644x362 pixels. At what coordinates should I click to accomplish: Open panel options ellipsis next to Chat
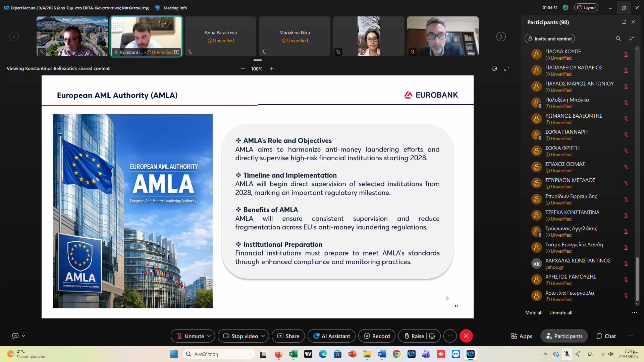(631, 336)
